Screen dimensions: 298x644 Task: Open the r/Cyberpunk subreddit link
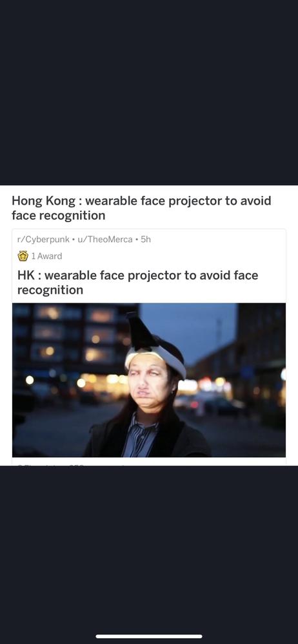pos(43,239)
